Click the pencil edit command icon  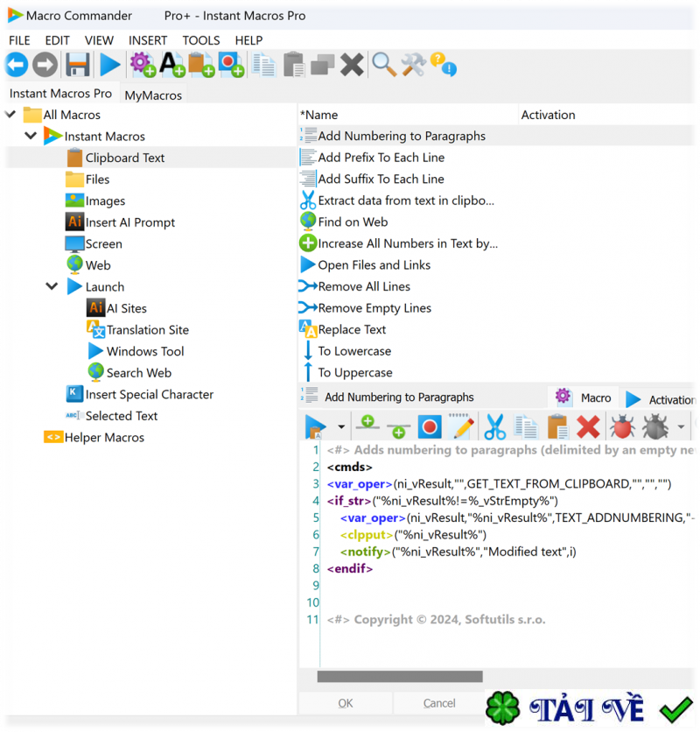click(461, 426)
